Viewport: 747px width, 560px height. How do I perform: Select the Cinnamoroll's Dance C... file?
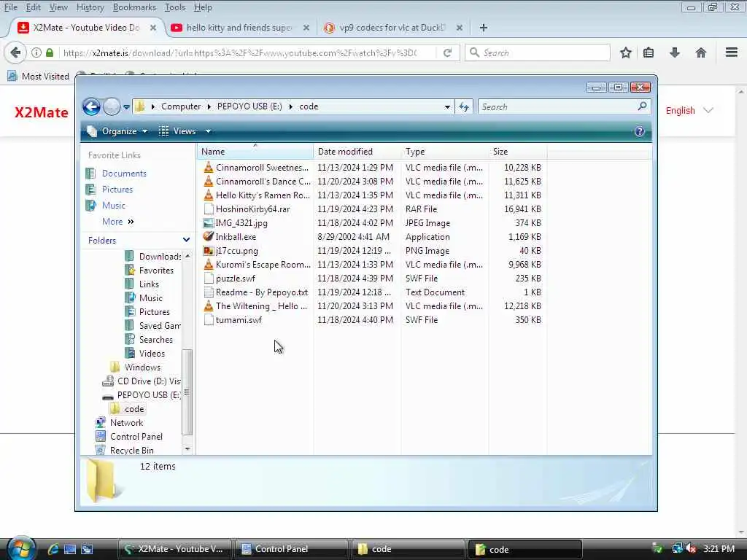pyautogui.click(x=258, y=182)
